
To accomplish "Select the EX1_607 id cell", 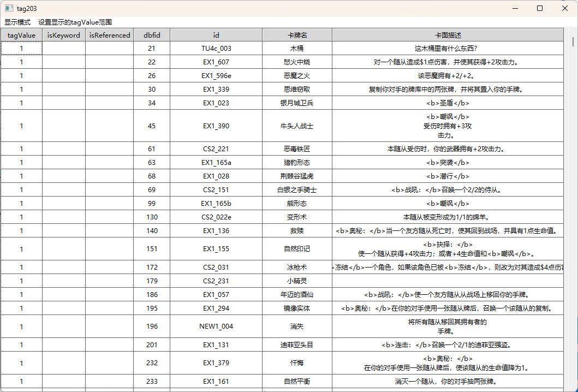I will tap(216, 62).
